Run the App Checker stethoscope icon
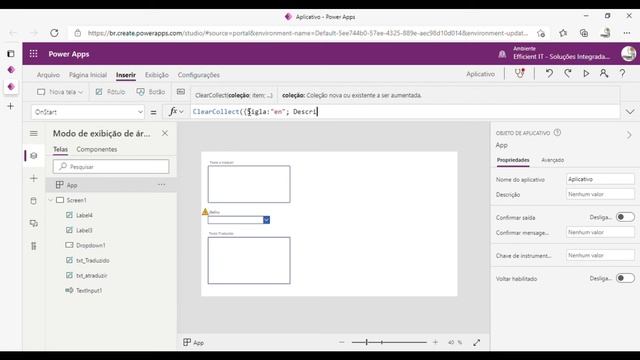Viewport: 640px width, 360px height. click(519, 73)
